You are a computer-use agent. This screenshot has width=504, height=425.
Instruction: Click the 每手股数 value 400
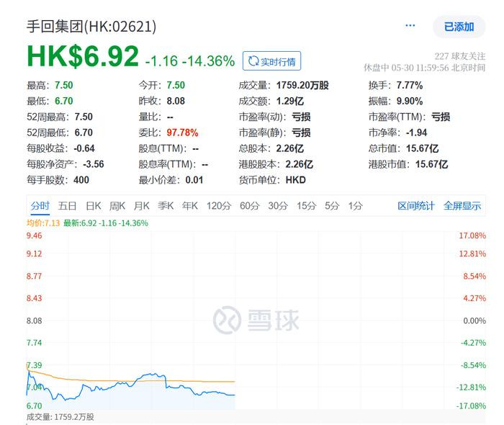click(81, 180)
